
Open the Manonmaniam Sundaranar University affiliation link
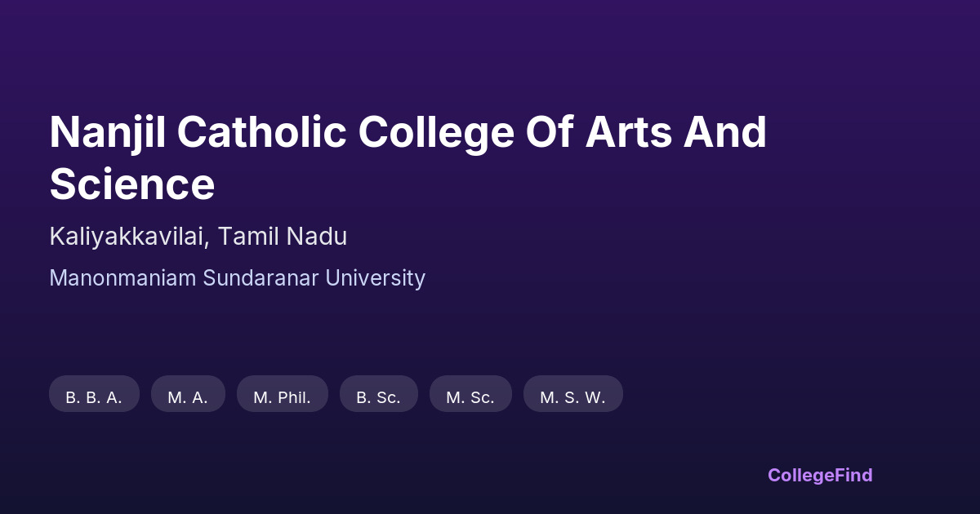point(237,278)
